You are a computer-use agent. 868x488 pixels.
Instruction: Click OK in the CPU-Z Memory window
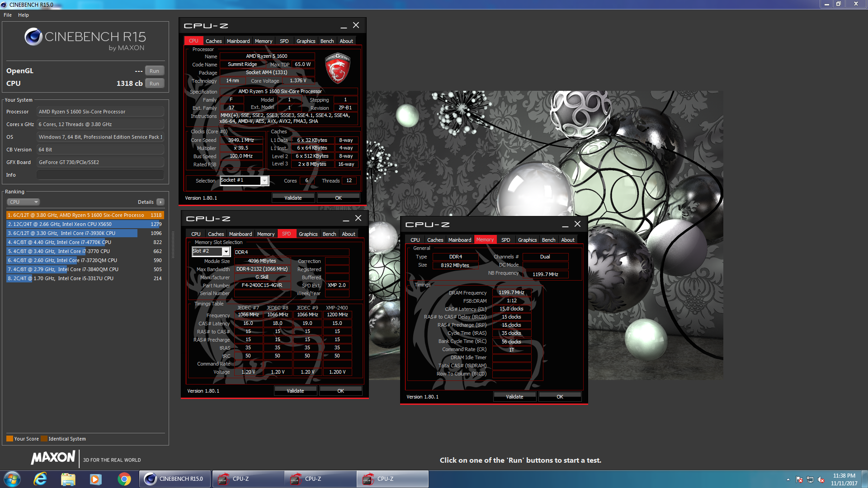pyautogui.click(x=560, y=397)
